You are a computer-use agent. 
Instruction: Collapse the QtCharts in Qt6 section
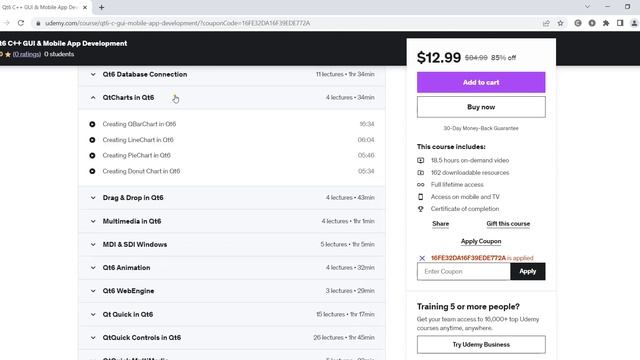[x=232, y=98]
